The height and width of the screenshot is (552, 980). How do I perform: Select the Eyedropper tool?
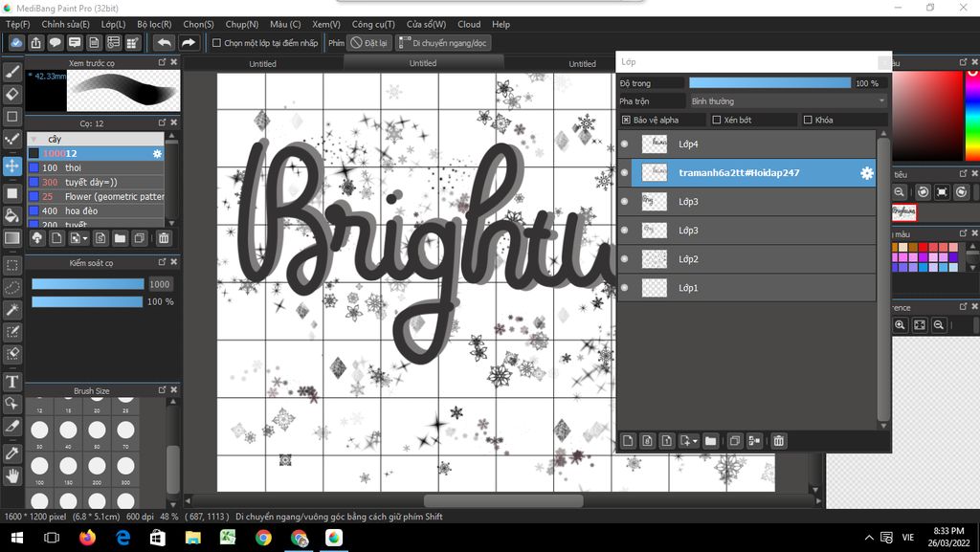click(x=11, y=453)
